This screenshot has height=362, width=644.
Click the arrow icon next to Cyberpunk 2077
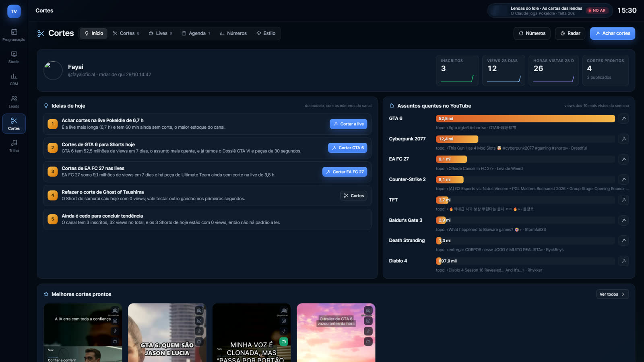pos(623,139)
